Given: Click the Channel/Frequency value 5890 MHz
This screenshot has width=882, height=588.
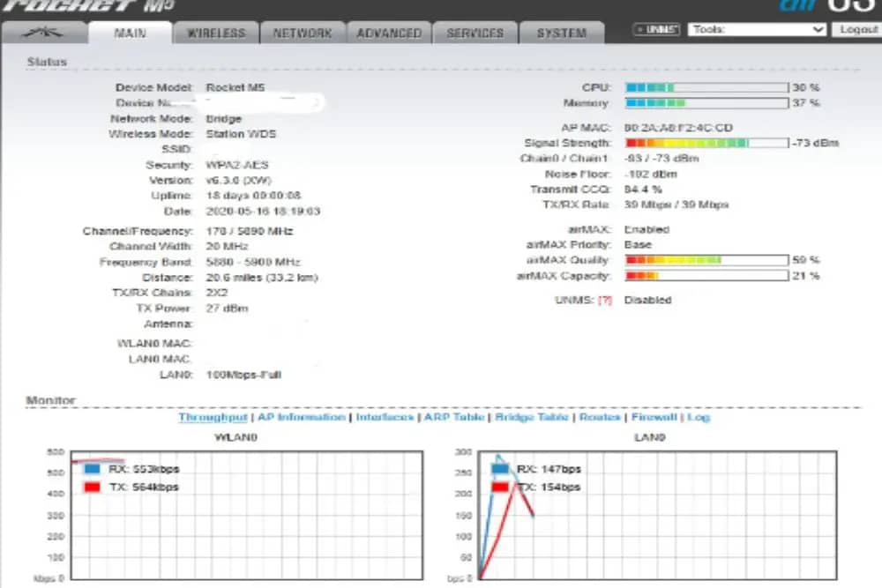Looking at the screenshot, I should click(x=250, y=231).
